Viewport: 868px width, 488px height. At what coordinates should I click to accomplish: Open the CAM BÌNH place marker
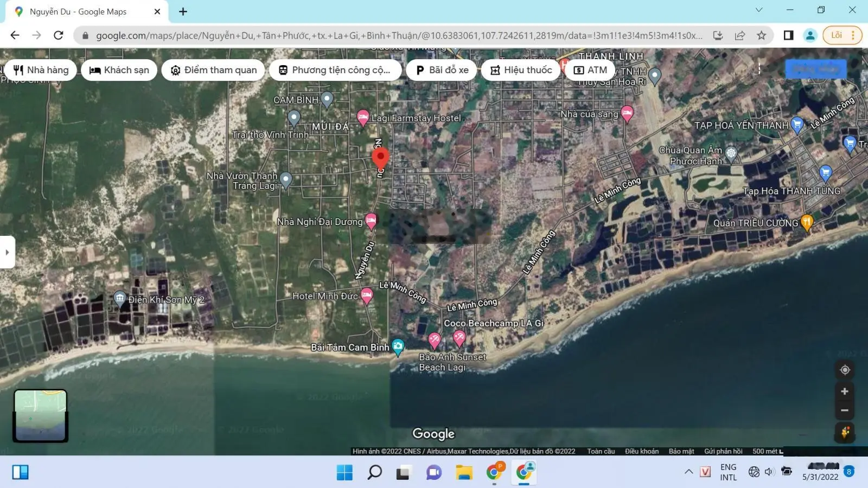coord(327,99)
